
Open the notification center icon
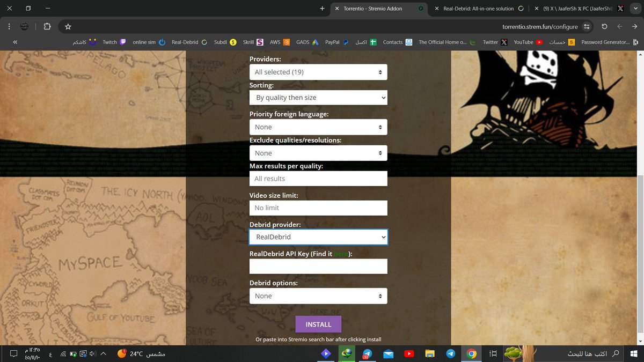pos(13,353)
